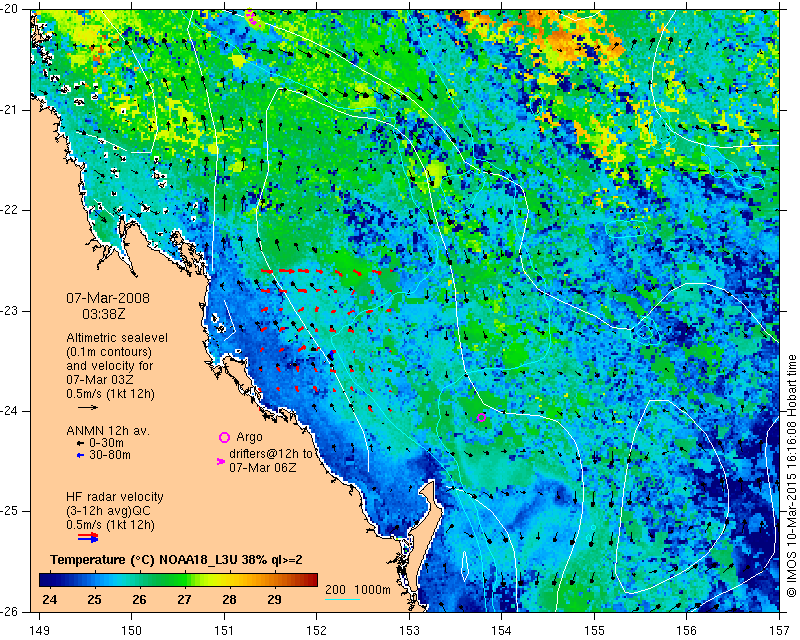Screen dimensions: 800x640
Task: Click the cyan 200m isobath legend line
Action: pos(342,599)
